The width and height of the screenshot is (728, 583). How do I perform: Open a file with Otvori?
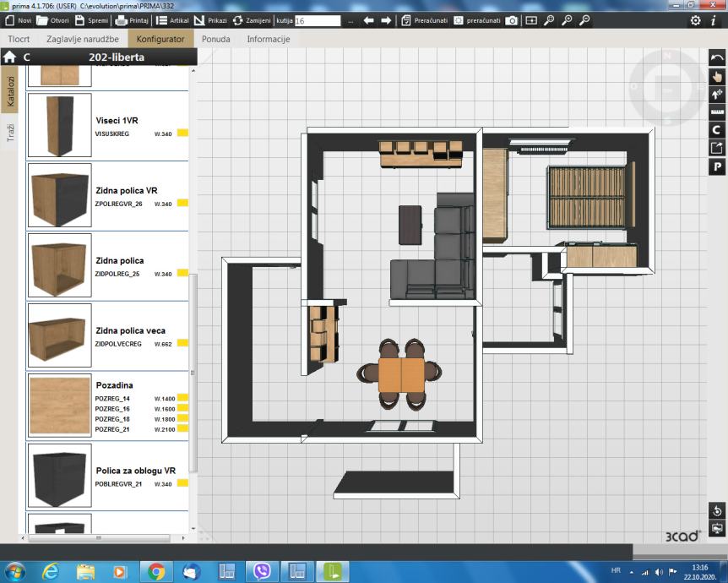(x=52, y=20)
